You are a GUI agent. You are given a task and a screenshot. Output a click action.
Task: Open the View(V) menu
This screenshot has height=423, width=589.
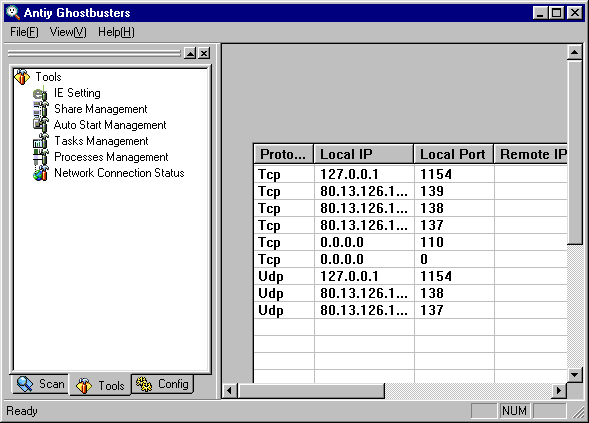[68, 32]
